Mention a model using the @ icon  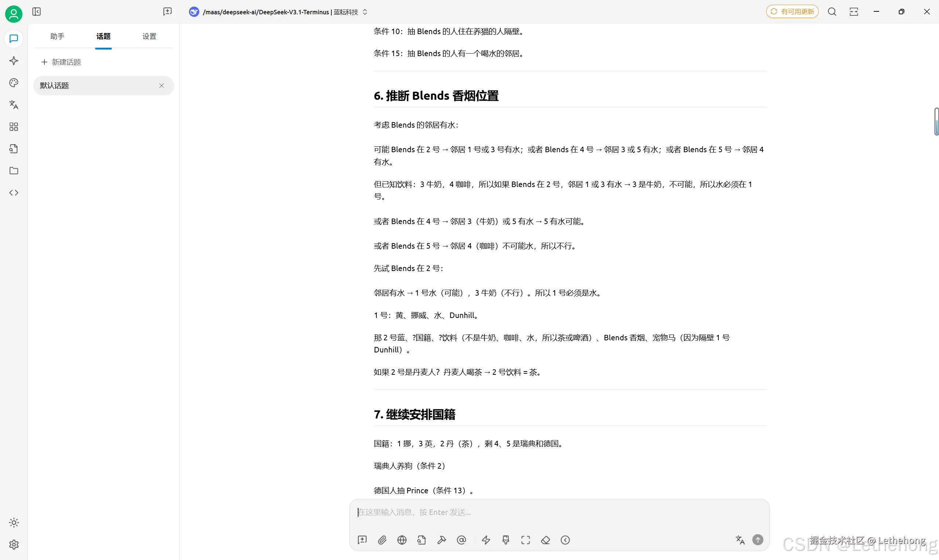(461, 540)
